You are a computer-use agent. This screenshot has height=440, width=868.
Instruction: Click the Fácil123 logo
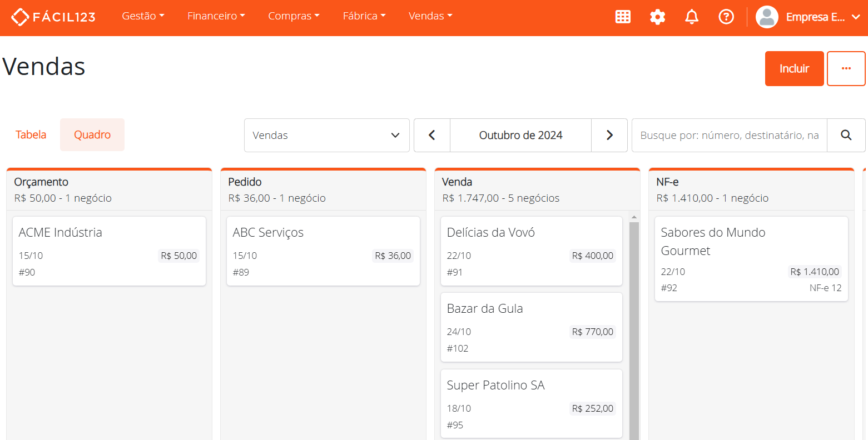[53, 17]
